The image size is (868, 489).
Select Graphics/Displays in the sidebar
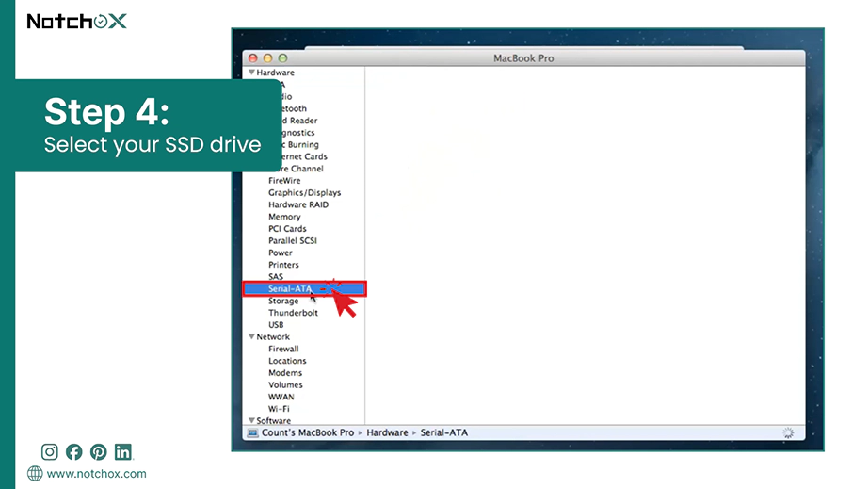point(304,193)
